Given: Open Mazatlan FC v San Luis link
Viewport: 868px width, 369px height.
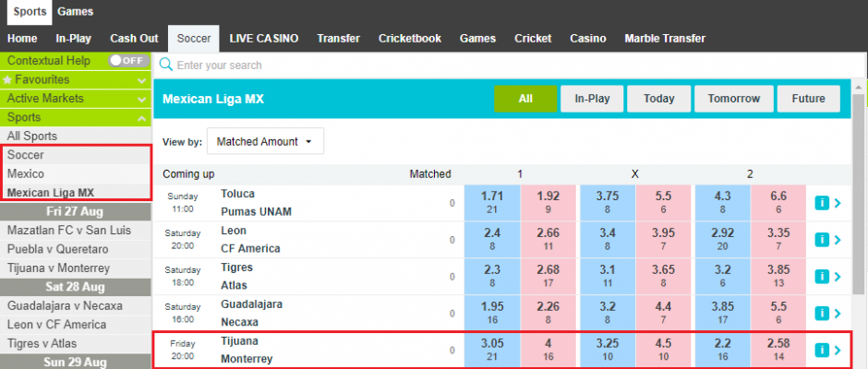Looking at the screenshot, I should tap(76, 230).
